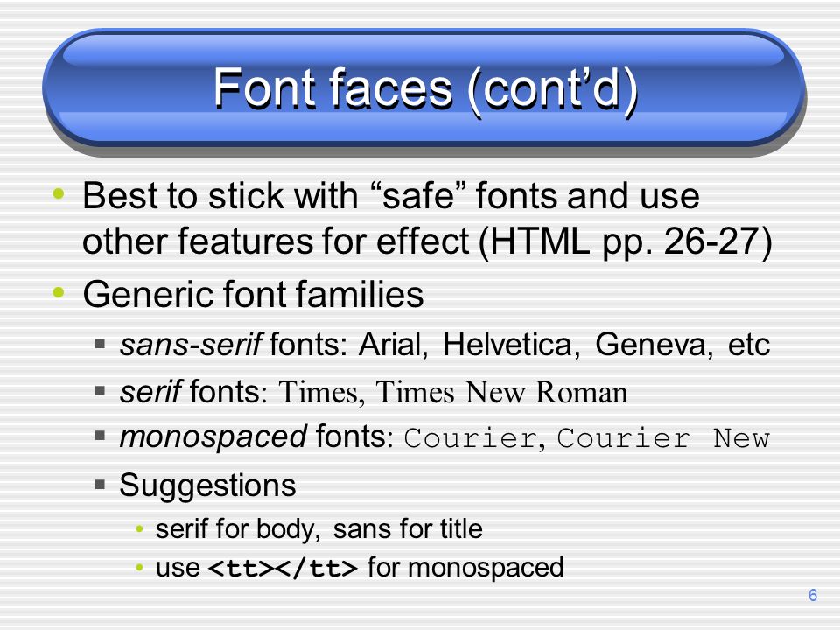The height and width of the screenshot is (630, 840).
Task: Click the square bullet beside "serif fonts"
Action: [100, 390]
